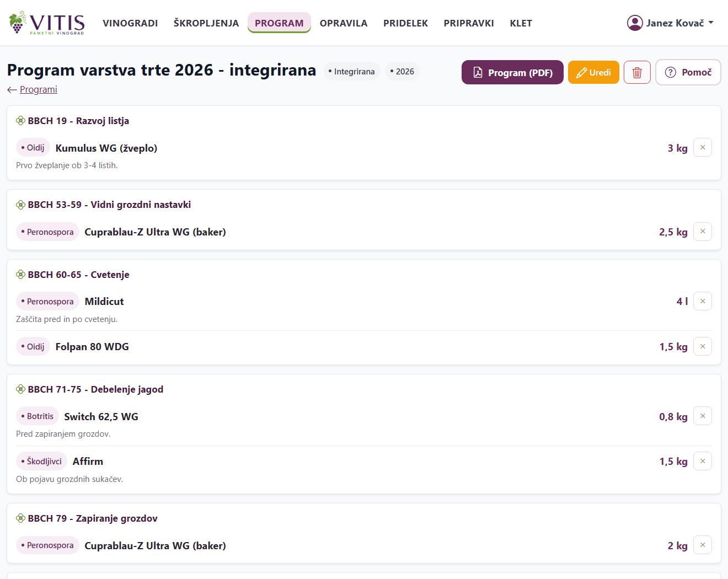Click the BBCH 60-65 stage flower icon
The width and height of the screenshot is (728, 579).
pyautogui.click(x=20, y=275)
